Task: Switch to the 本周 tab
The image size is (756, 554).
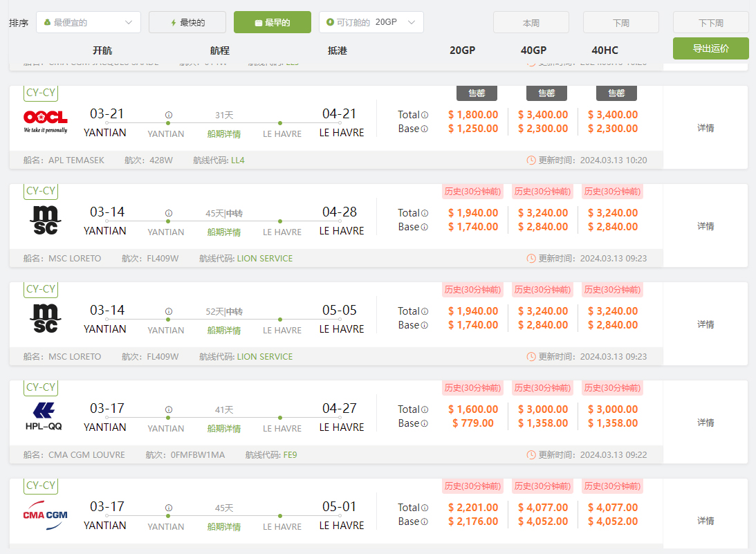Action: (x=531, y=23)
